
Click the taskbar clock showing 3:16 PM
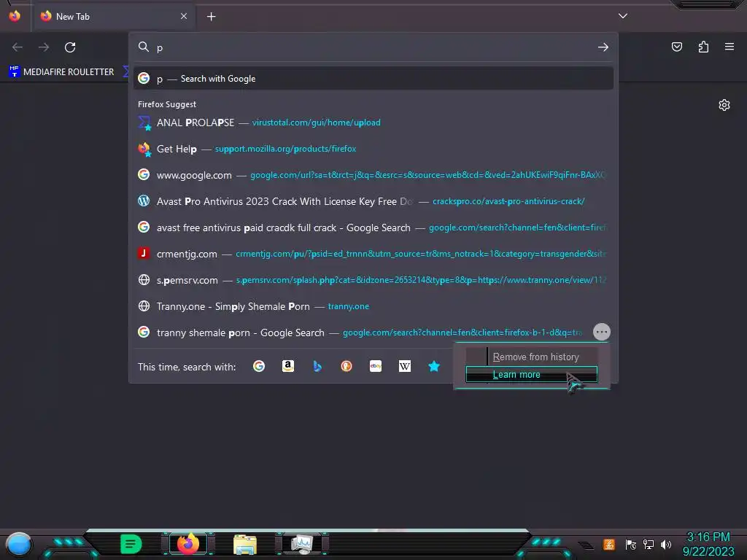coord(708,544)
